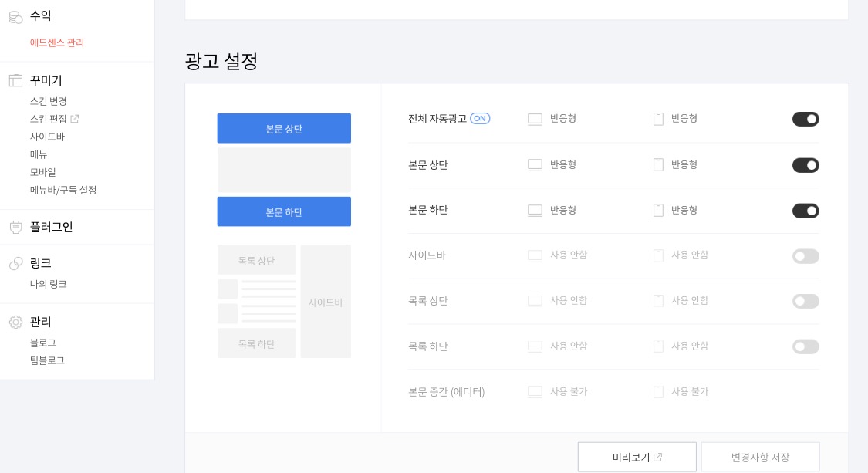Click the 링크 section heading
868x473 pixels.
[40, 263]
